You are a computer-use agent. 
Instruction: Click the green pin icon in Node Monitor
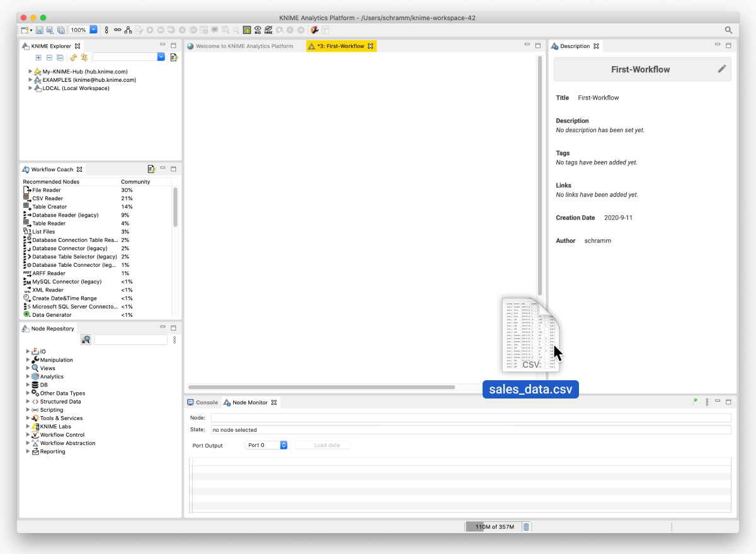click(x=695, y=401)
